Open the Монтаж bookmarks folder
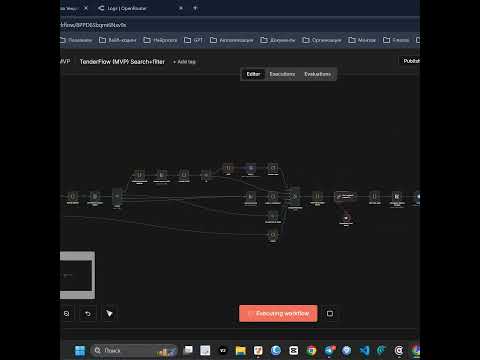Screen dimensions: 480x360 [x=362, y=40]
